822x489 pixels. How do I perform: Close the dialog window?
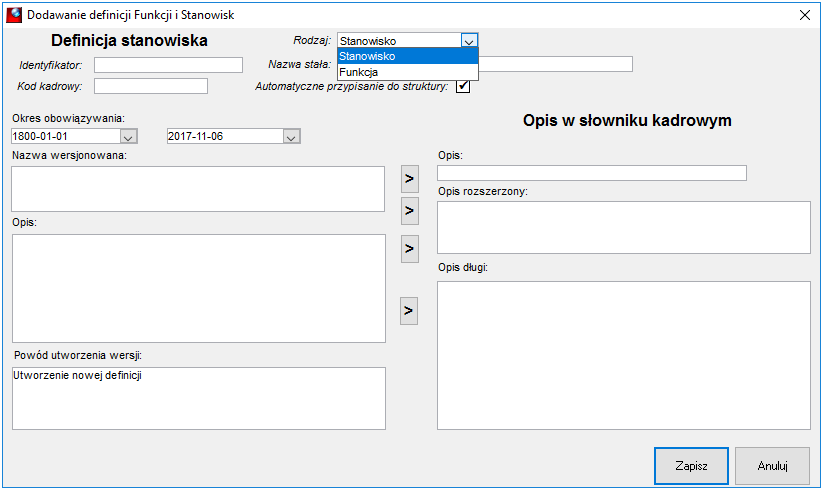pos(805,15)
